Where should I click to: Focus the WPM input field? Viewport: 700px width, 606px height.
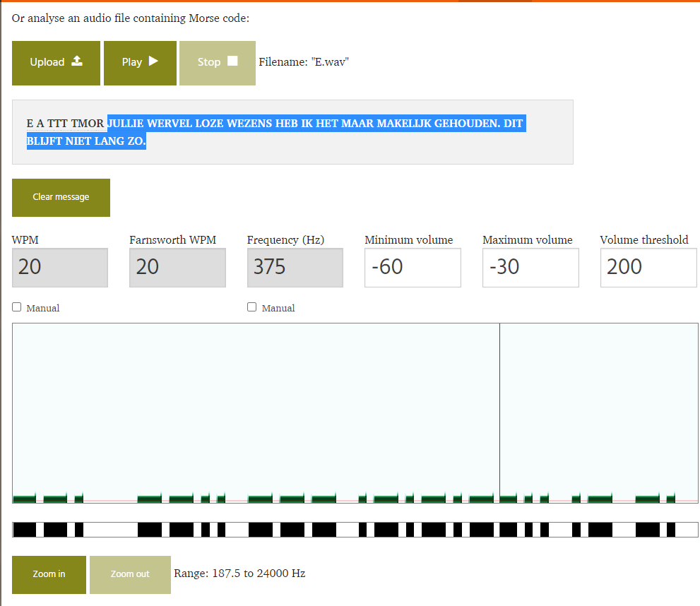tap(60, 267)
